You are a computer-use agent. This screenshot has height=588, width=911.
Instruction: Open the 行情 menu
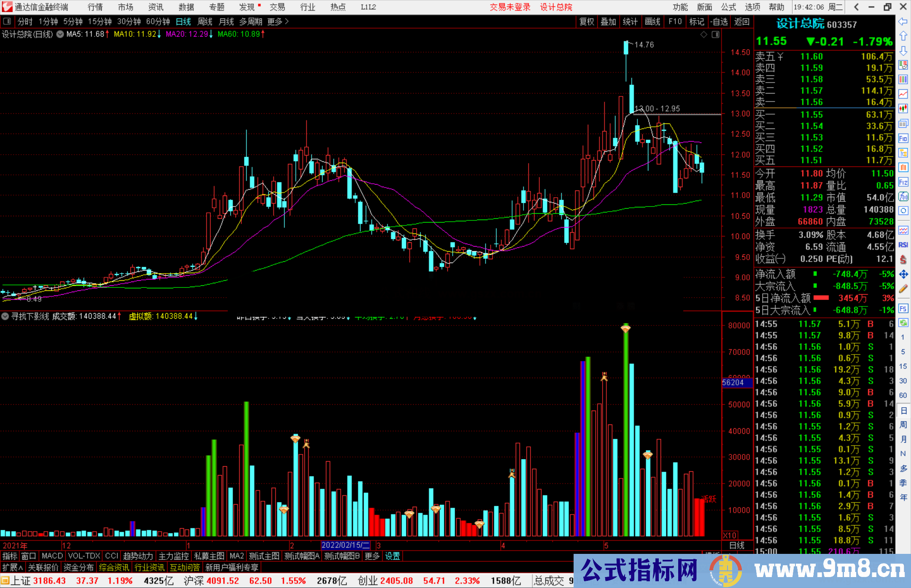point(95,7)
